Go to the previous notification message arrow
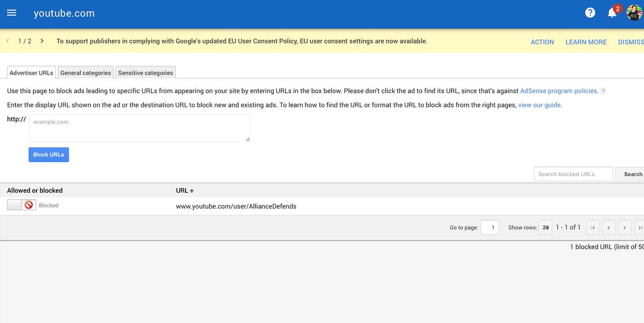 click(8, 41)
